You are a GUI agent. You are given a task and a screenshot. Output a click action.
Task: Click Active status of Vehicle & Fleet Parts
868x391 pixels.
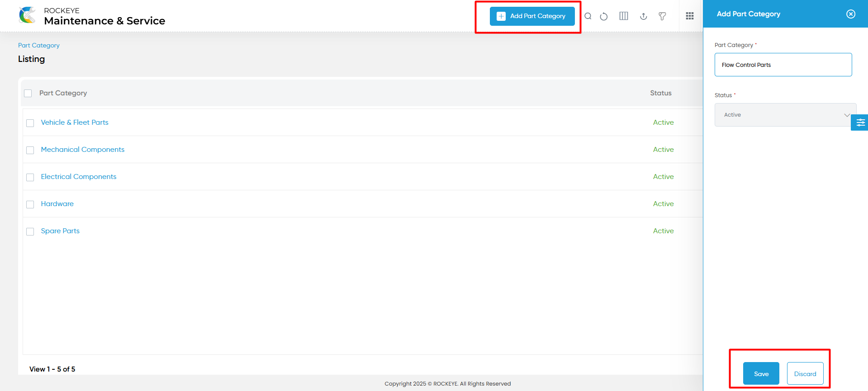[x=664, y=122]
